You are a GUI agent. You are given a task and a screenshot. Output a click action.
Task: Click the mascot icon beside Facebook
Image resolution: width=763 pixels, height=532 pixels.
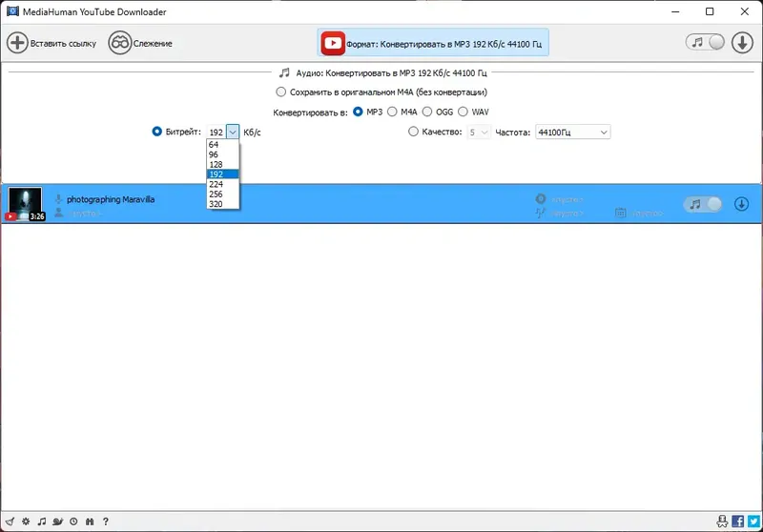722,522
